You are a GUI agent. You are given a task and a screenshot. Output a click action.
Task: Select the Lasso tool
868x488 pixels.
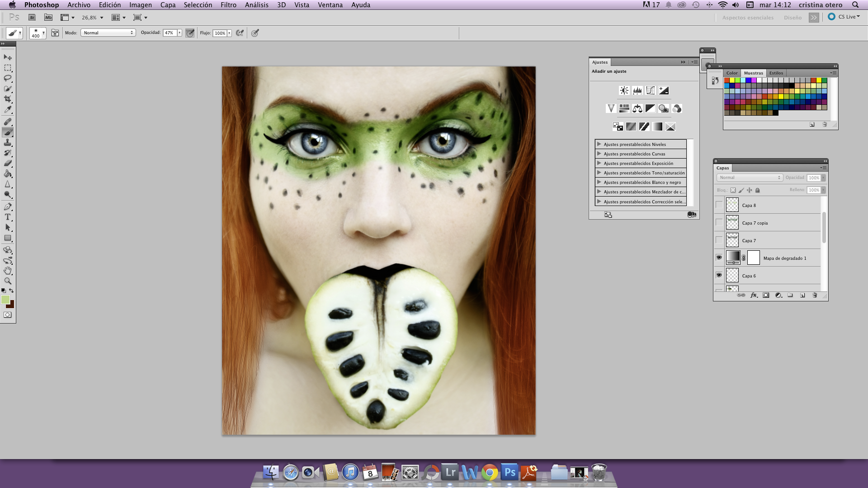click(x=8, y=78)
